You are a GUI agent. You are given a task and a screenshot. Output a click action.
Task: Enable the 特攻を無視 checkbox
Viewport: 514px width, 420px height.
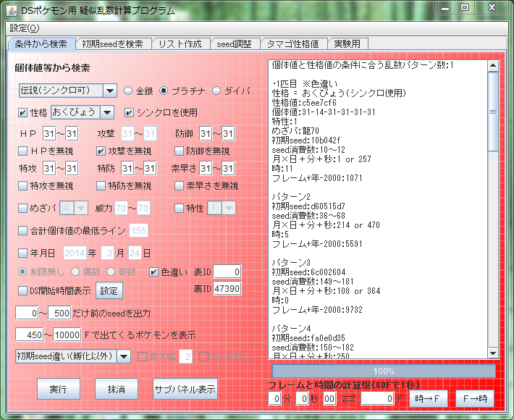coord(22,186)
